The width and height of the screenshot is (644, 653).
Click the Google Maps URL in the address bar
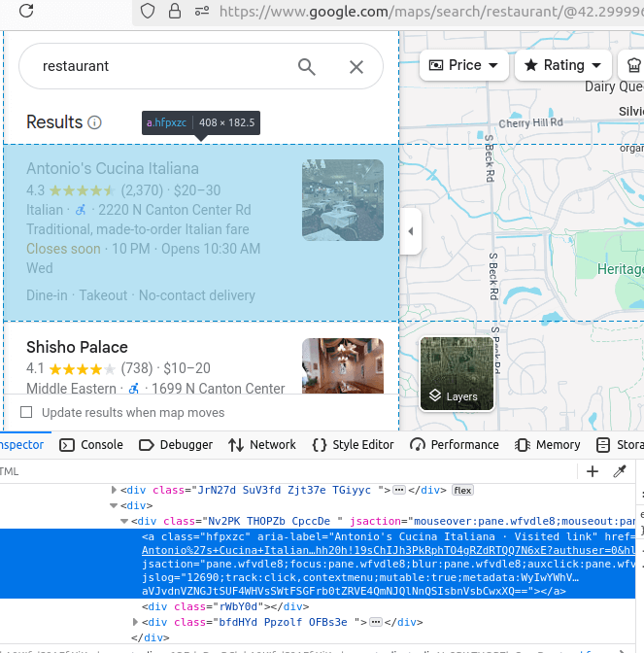pyautogui.click(x=431, y=12)
